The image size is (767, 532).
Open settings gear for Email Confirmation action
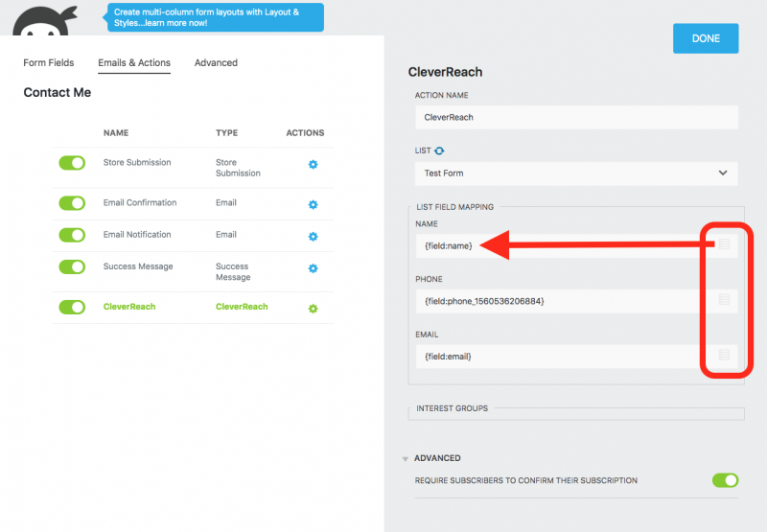tap(313, 204)
